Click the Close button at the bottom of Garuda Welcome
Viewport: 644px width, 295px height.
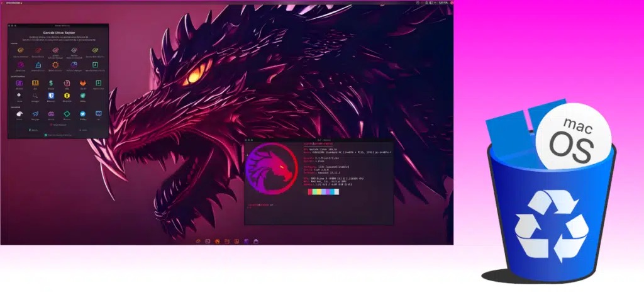click(83, 130)
